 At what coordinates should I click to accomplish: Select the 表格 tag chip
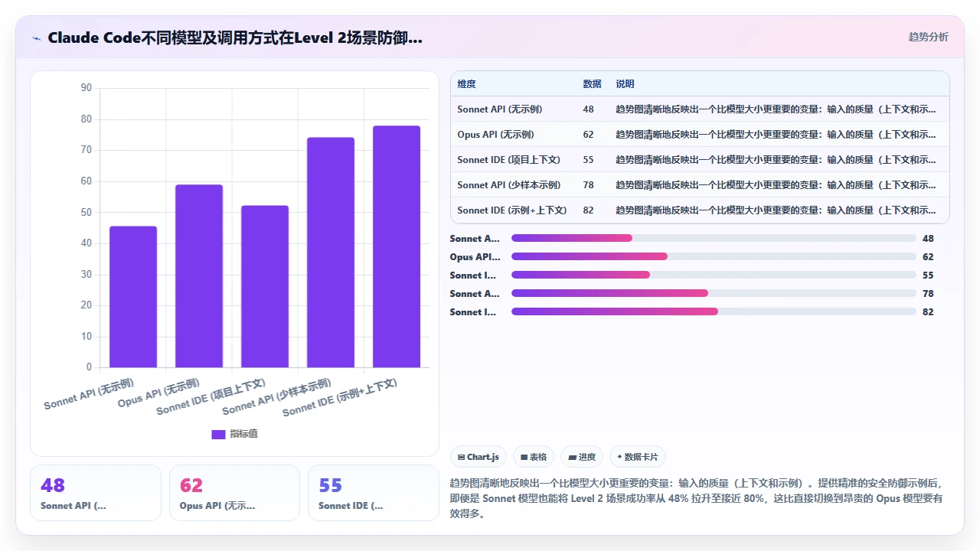[534, 457]
